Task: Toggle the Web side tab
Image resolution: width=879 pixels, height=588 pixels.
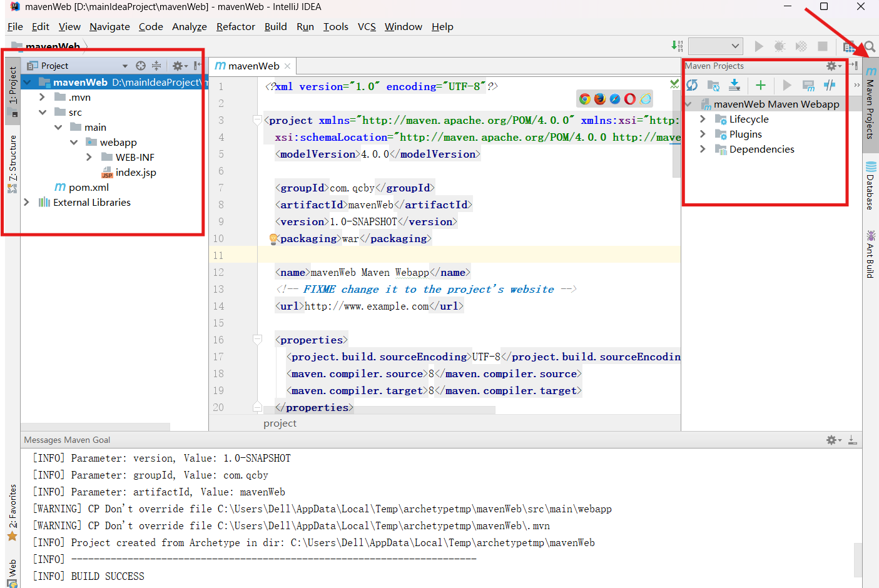Action: coord(13,573)
